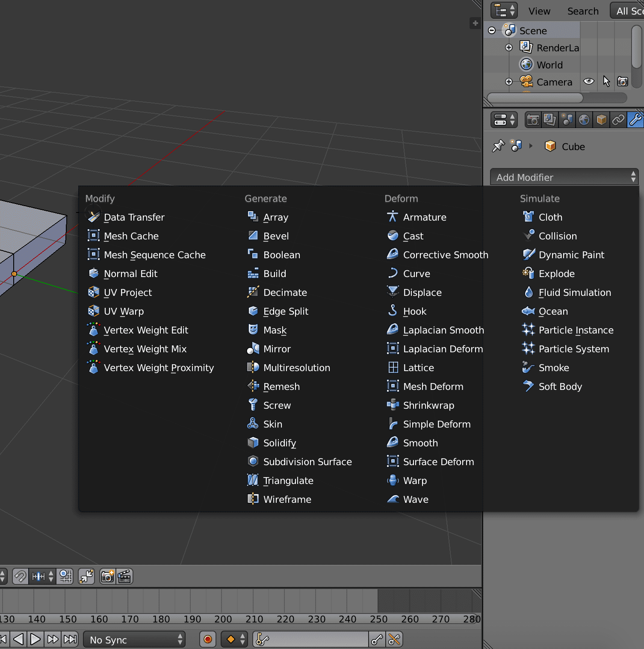
Task: Switch to the Render properties tab
Action: pyautogui.click(x=533, y=120)
